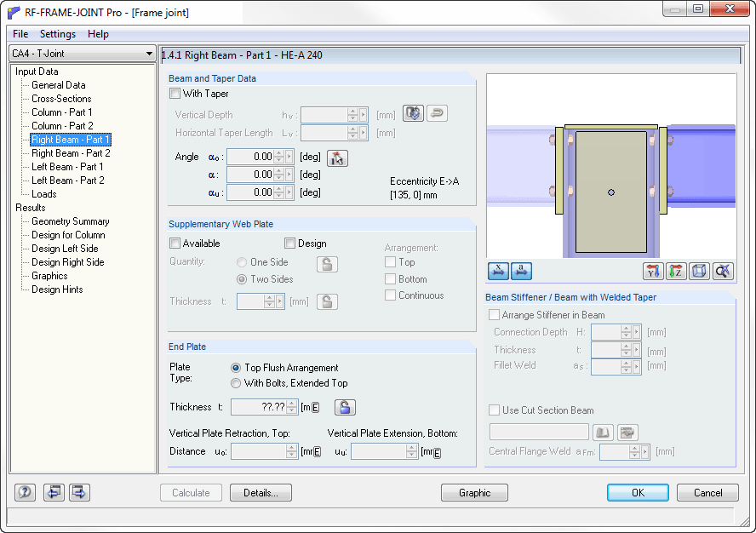
Task: Open Central Flange Weld value list arrow
Action: pyautogui.click(x=645, y=452)
